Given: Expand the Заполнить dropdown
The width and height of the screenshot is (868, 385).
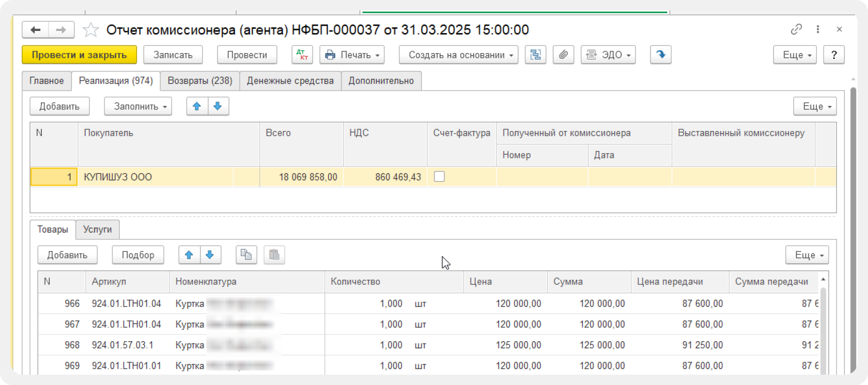Looking at the screenshot, I should 138,106.
